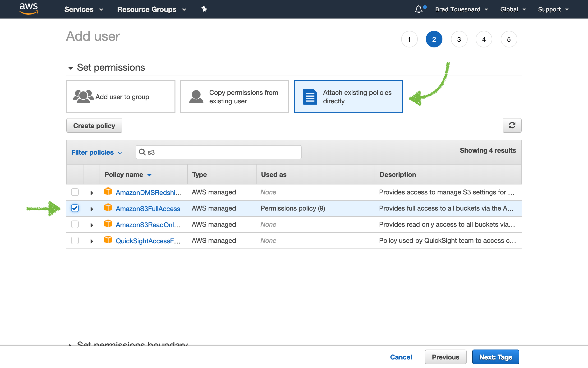This screenshot has height=368, width=588.
Task: Click description 'Provides full access to all buckets'
Action: click(446, 208)
